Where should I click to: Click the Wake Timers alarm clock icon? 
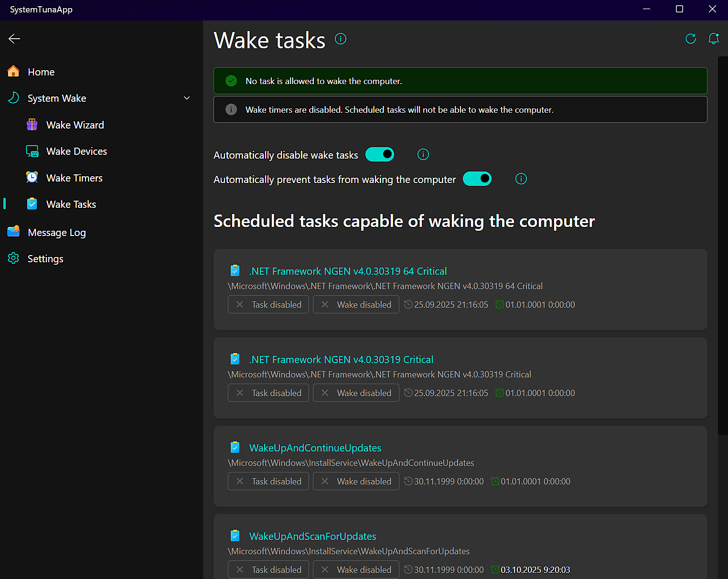click(32, 178)
